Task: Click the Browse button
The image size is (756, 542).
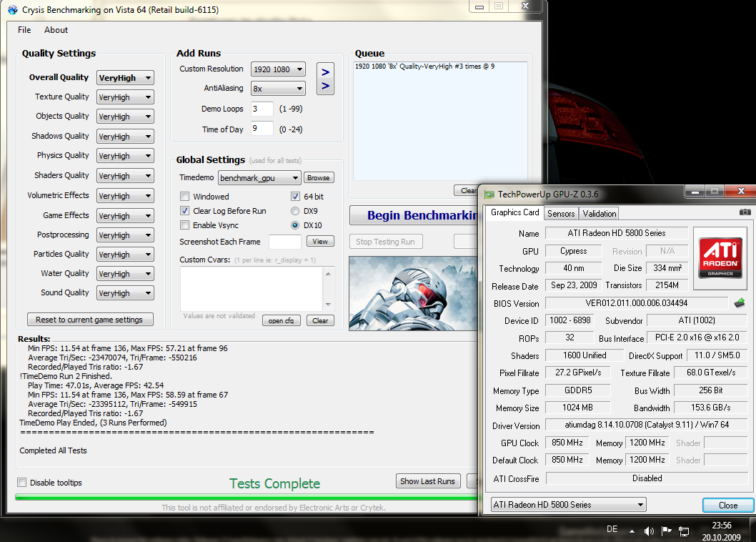Action: (x=319, y=177)
